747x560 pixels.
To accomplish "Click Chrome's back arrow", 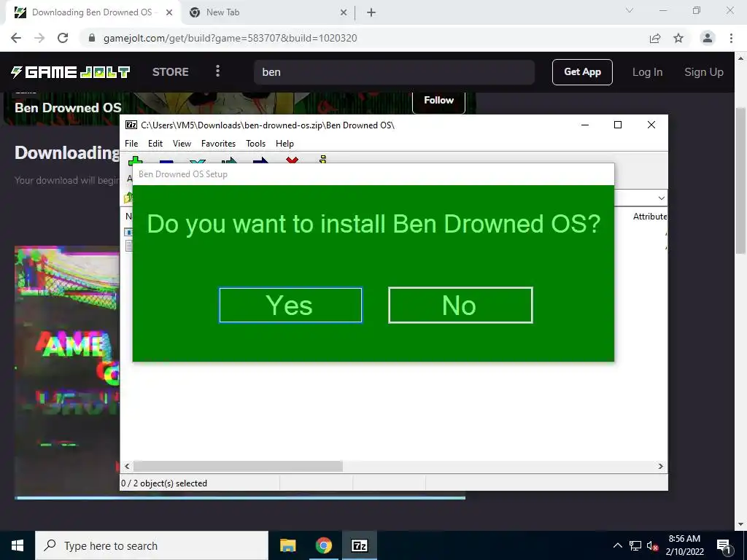I will coord(16,38).
